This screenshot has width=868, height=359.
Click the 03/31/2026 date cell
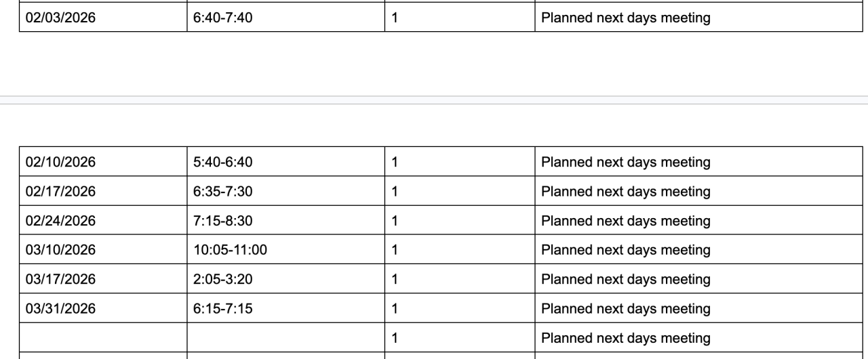tap(61, 309)
